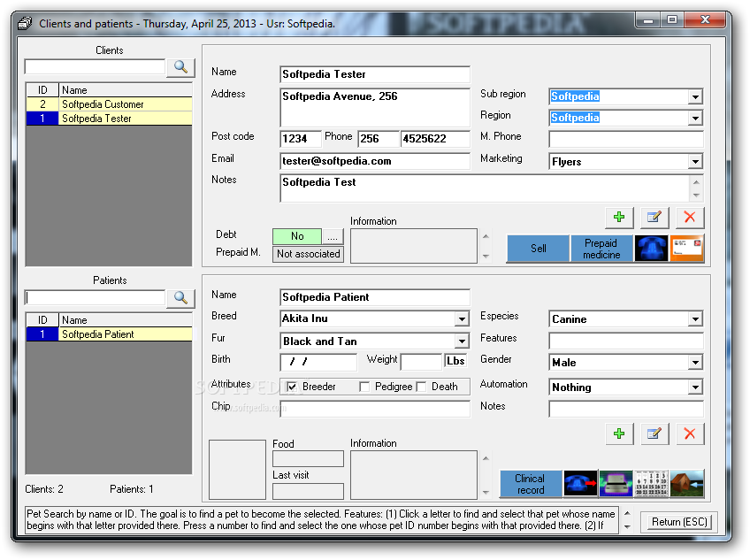Click the patient Name field Softpedia Patient

click(x=374, y=297)
